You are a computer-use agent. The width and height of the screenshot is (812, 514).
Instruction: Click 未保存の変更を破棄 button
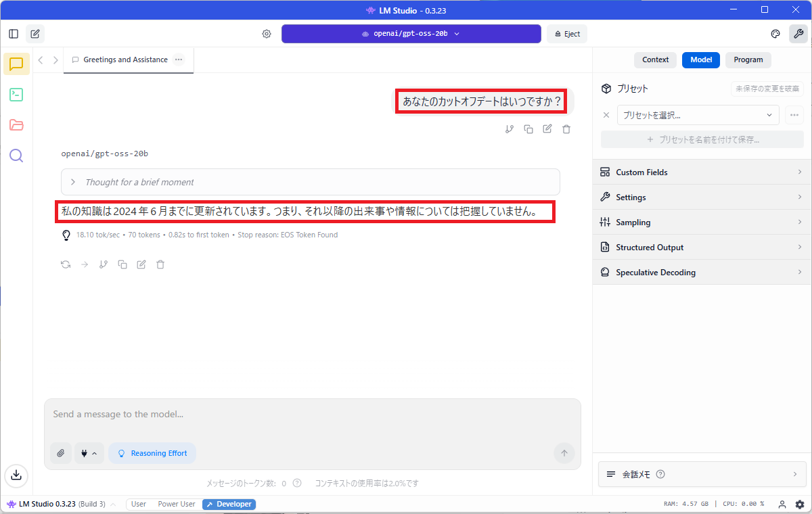[767, 89]
